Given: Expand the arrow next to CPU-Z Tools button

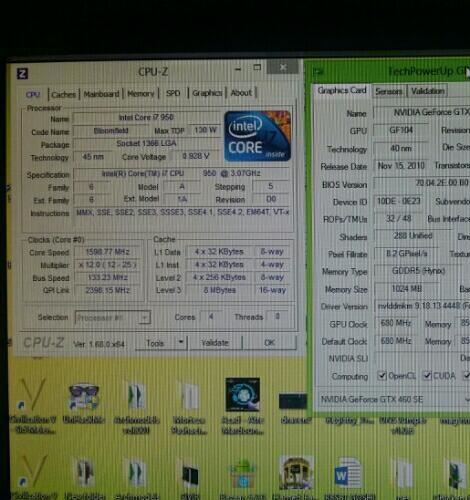Looking at the screenshot, I should click(x=181, y=342).
